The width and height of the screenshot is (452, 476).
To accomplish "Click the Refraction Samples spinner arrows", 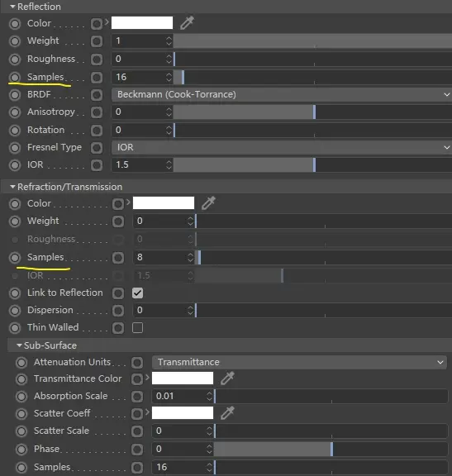I will pos(190,257).
